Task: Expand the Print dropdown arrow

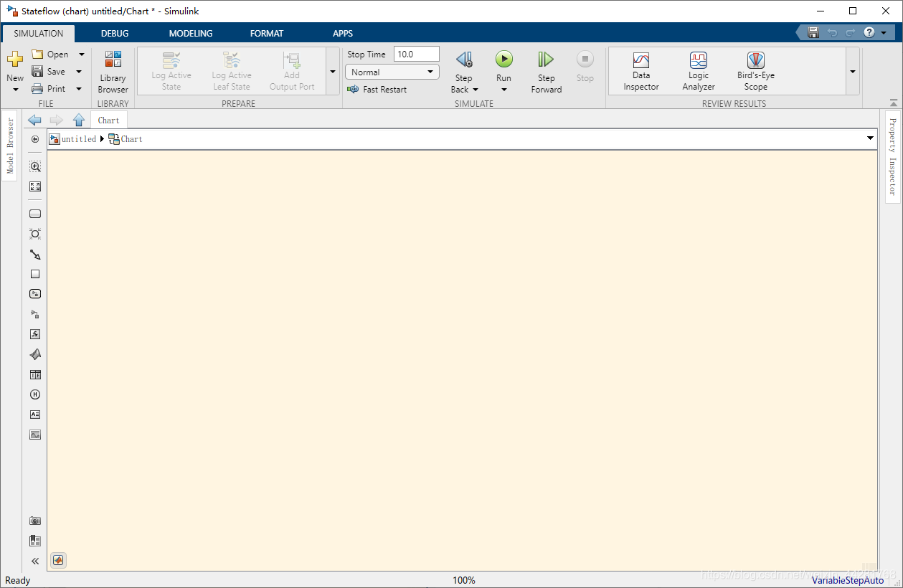Action: pyautogui.click(x=79, y=89)
